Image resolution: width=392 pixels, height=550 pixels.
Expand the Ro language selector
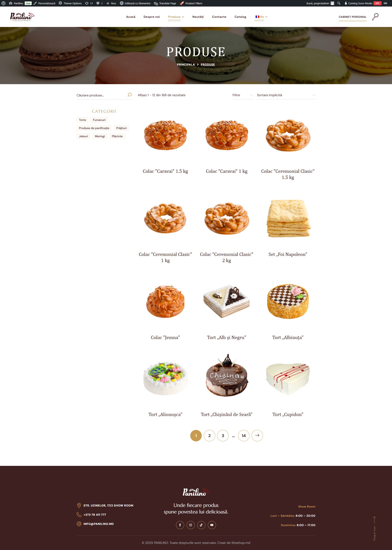[261, 17]
